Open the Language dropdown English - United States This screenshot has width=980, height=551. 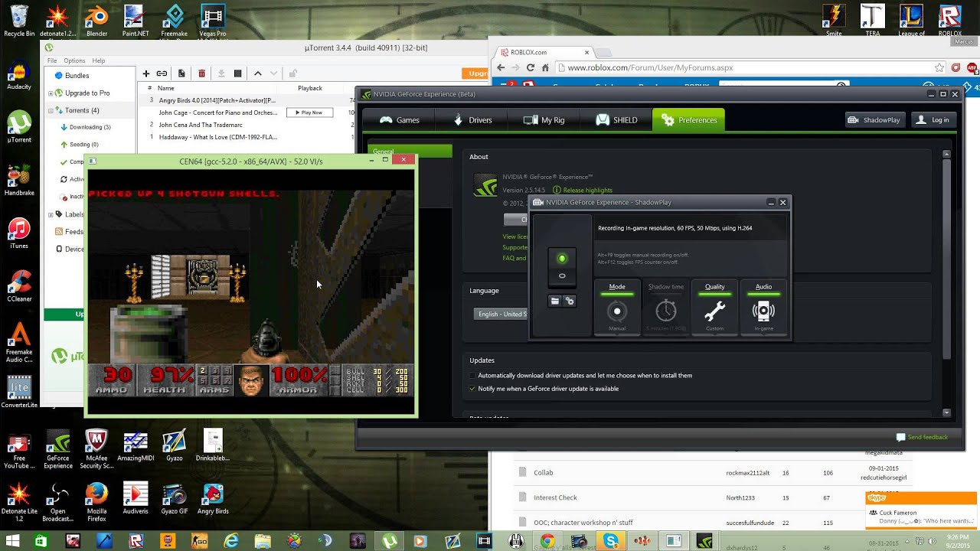(501, 314)
